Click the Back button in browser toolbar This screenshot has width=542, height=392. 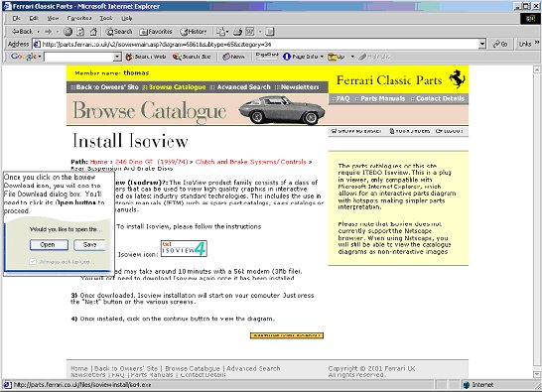coord(22,32)
